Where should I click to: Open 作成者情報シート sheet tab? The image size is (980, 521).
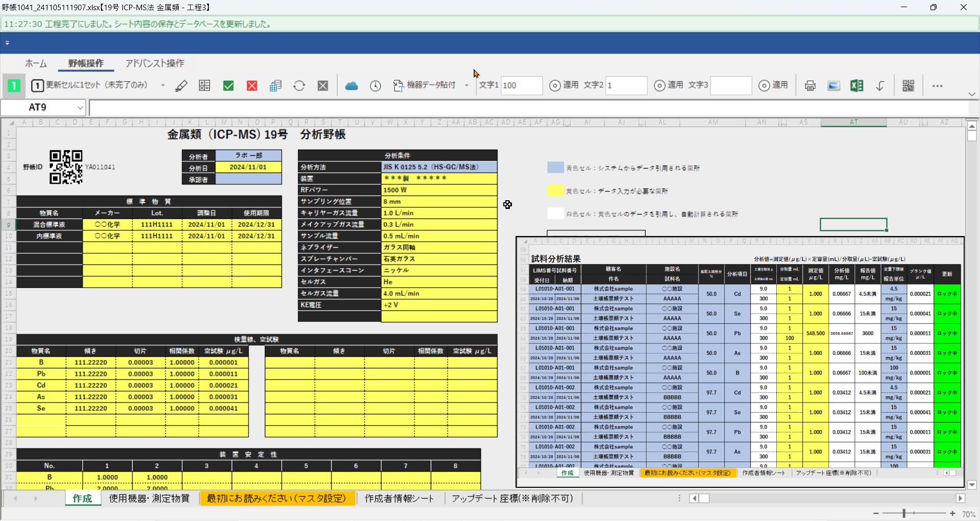399,499
